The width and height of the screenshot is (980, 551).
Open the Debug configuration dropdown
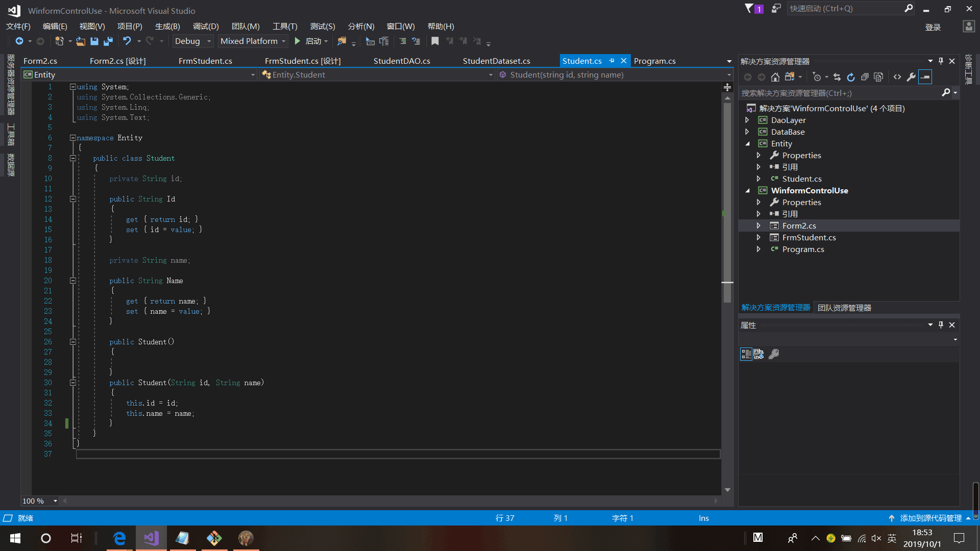pyautogui.click(x=209, y=41)
